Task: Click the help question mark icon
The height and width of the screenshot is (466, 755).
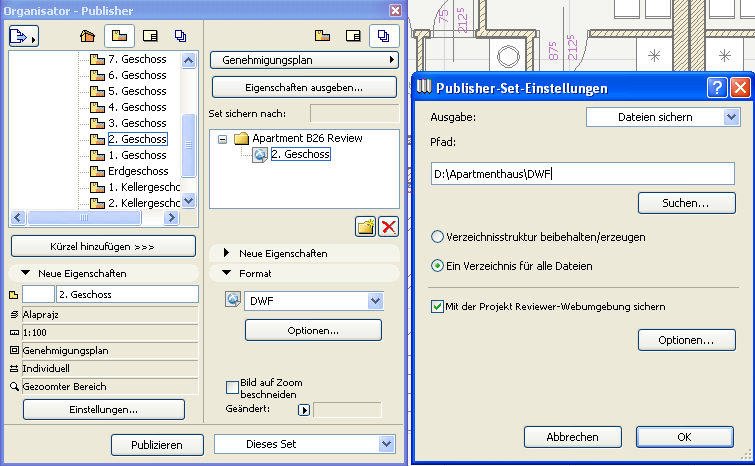Action: pos(717,88)
